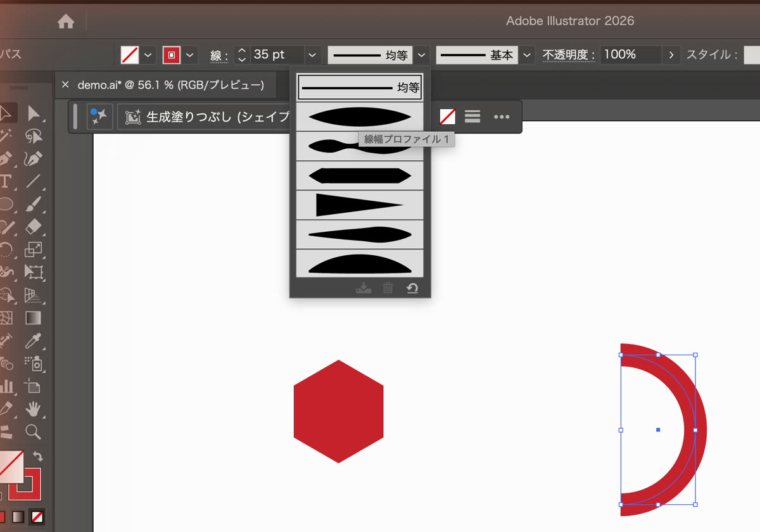Screen dimensions: 760x532
Task: Toggle the variable width profile dropdown arrow
Action: (422, 55)
